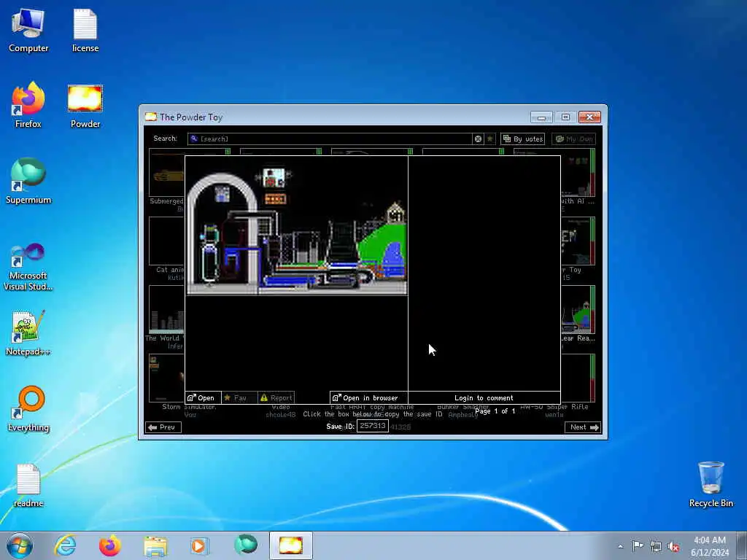This screenshot has height=560, width=747.
Task: Launch Firefox from the taskbar
Action: tap(110, 545)
